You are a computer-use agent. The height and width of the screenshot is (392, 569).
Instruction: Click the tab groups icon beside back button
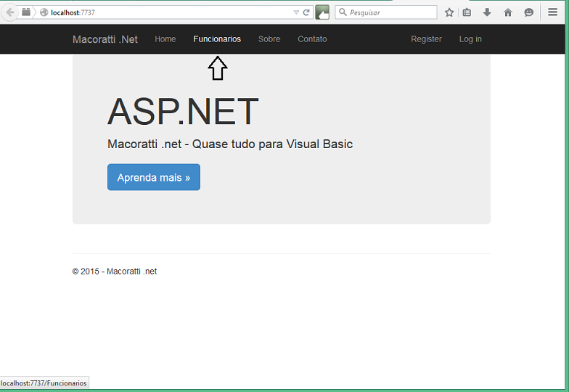coord(26,12)
